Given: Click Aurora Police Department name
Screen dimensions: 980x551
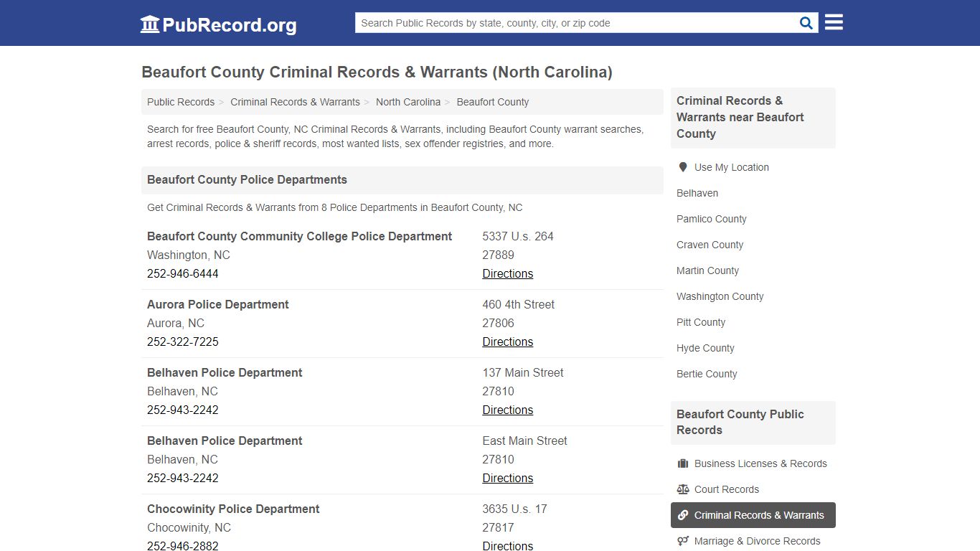Looking at the screenshot, I should 218,304.
